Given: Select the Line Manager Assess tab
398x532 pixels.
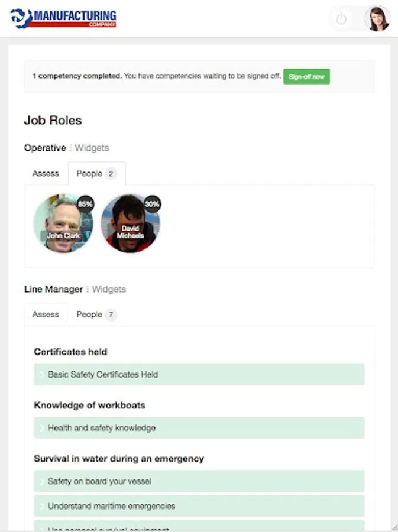Looking at the screenshot, I should pos(46,314).
